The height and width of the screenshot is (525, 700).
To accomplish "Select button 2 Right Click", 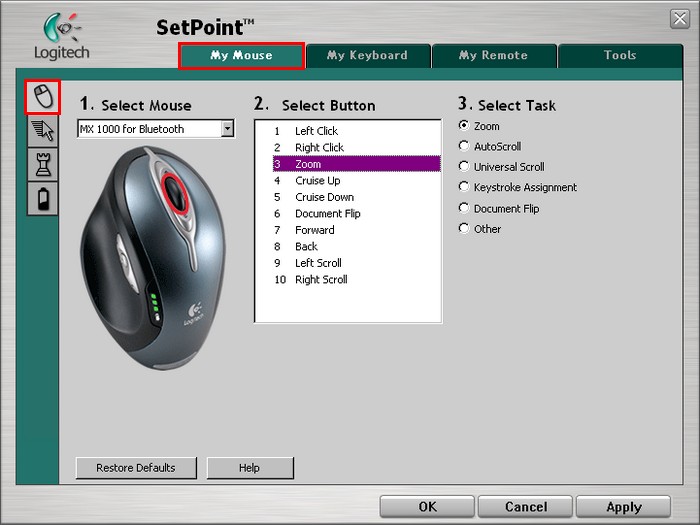I will [x=356, y=147].
